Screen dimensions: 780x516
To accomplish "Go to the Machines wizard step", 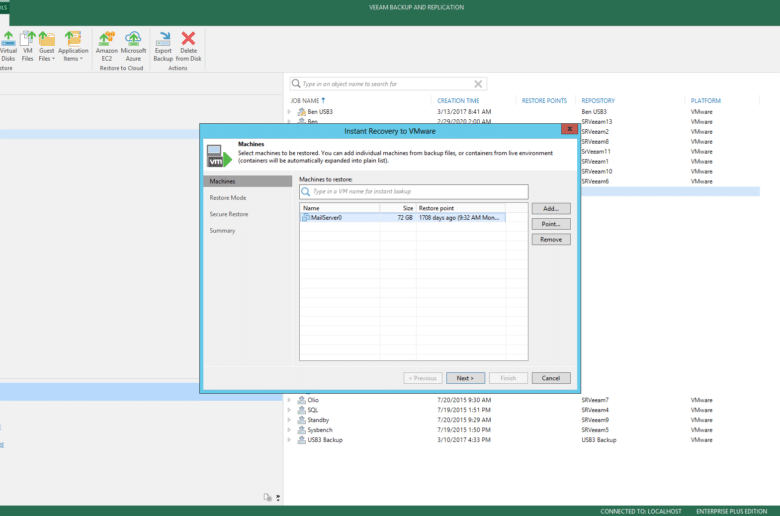I will 247,181.
